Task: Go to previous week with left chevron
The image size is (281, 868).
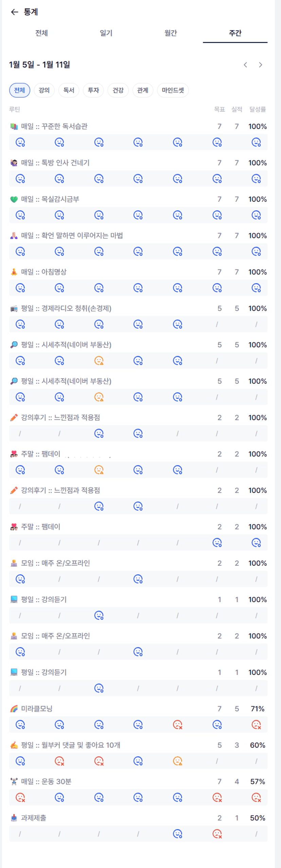Action: click(245, 65)
